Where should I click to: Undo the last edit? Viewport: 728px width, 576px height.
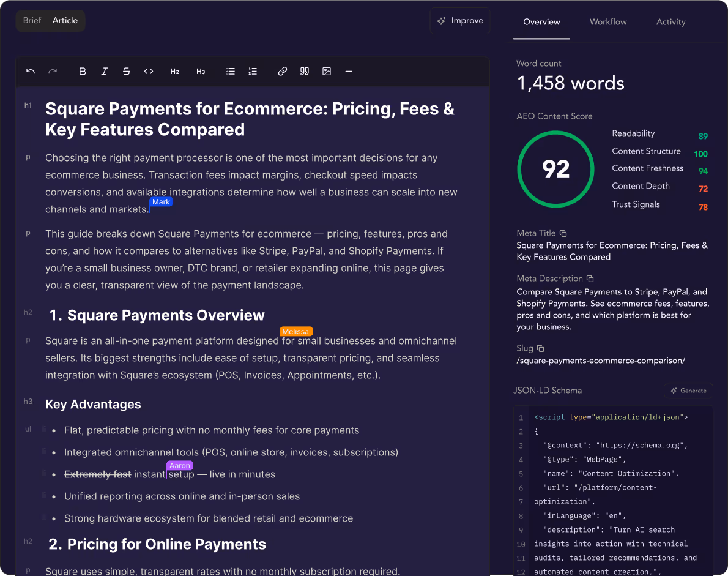31,71
